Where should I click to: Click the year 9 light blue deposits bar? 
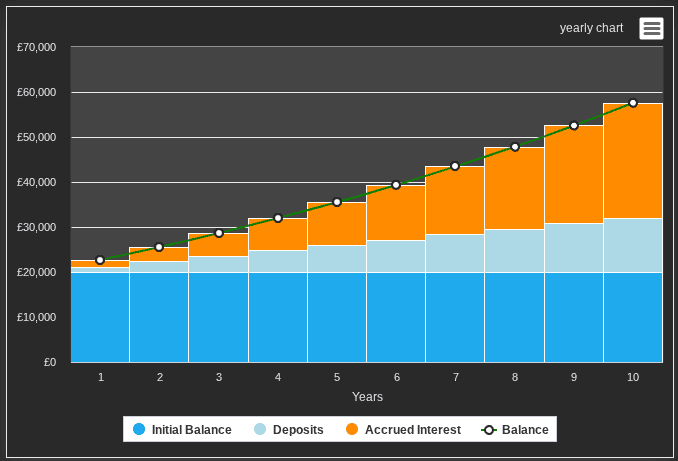[574, 248]
